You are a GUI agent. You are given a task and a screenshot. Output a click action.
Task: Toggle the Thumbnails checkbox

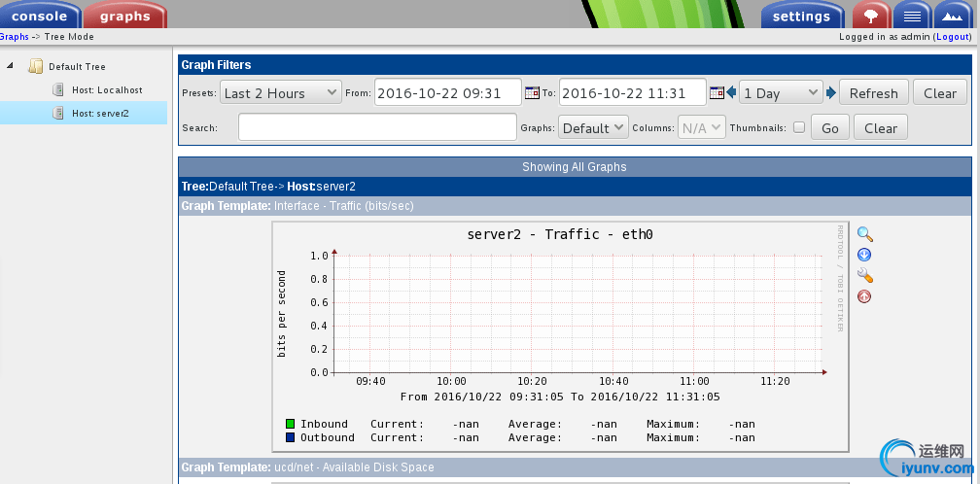tap(799, 127)
